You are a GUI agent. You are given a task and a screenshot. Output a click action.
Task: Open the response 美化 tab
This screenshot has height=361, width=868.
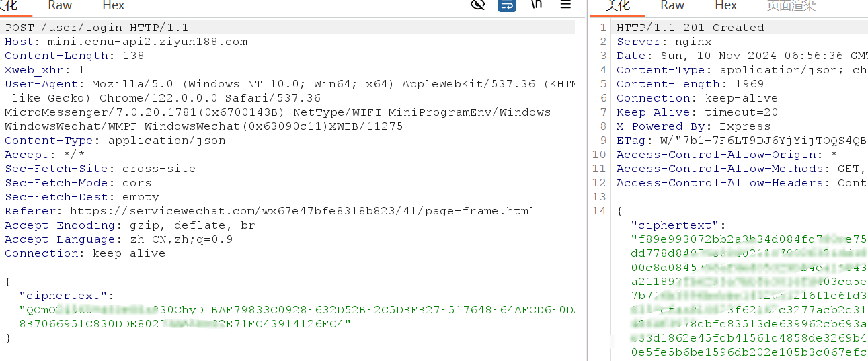click(x=618, y=6)
